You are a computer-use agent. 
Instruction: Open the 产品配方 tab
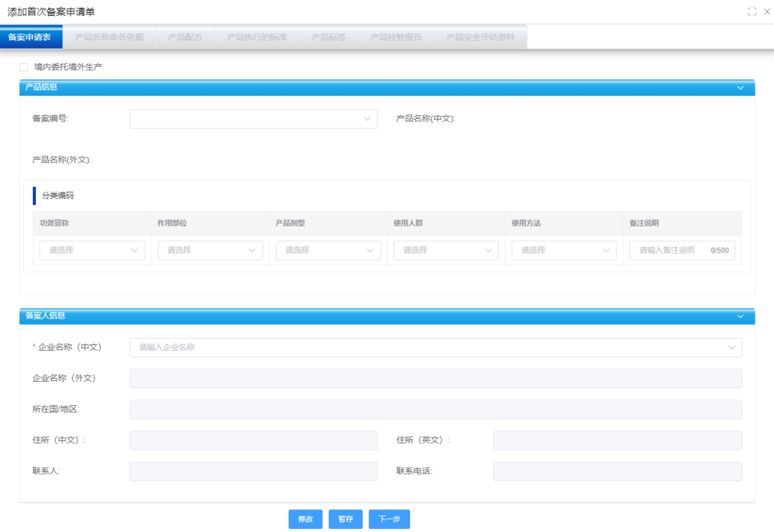click(185, 37)
